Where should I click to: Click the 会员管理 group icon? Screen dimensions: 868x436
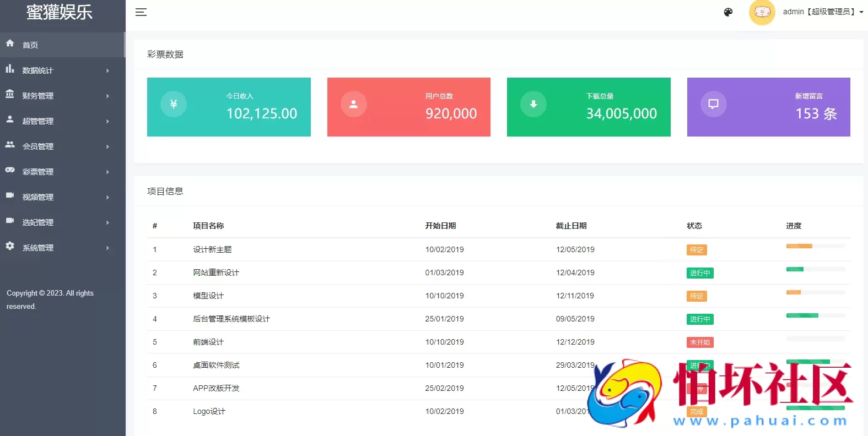(x=10, y=144)
